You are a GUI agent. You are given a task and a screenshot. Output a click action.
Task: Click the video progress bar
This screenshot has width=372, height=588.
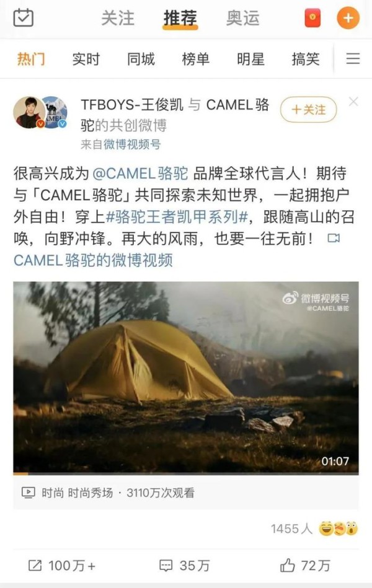[186, 473]
